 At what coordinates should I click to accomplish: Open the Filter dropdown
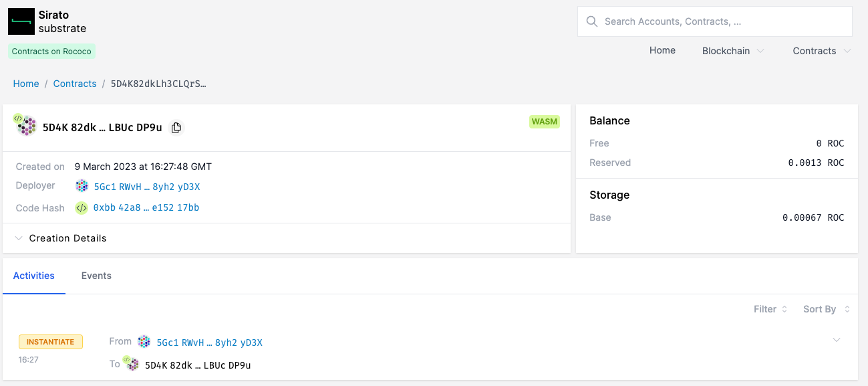(770, 309)
